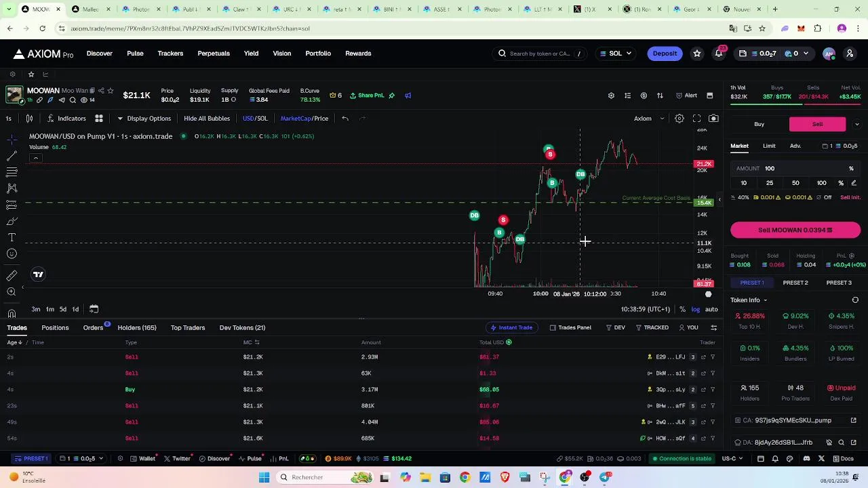Select the ruler measure tool

[x=12, y=275]
